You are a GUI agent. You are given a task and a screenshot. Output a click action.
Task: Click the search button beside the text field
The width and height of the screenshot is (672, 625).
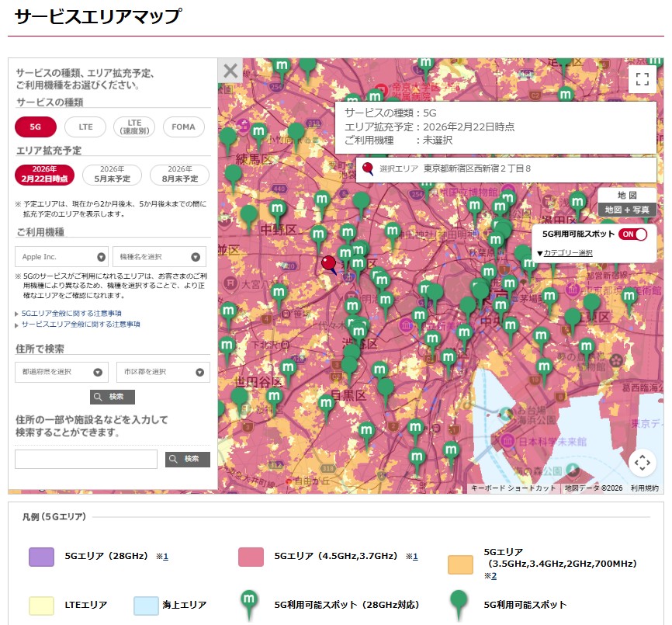(x=187, y=459)
